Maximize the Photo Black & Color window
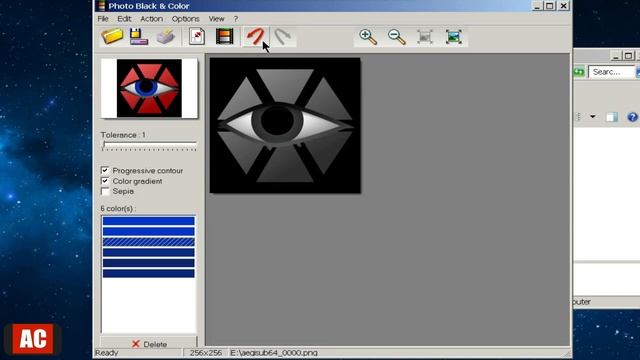 click(550, 6)
